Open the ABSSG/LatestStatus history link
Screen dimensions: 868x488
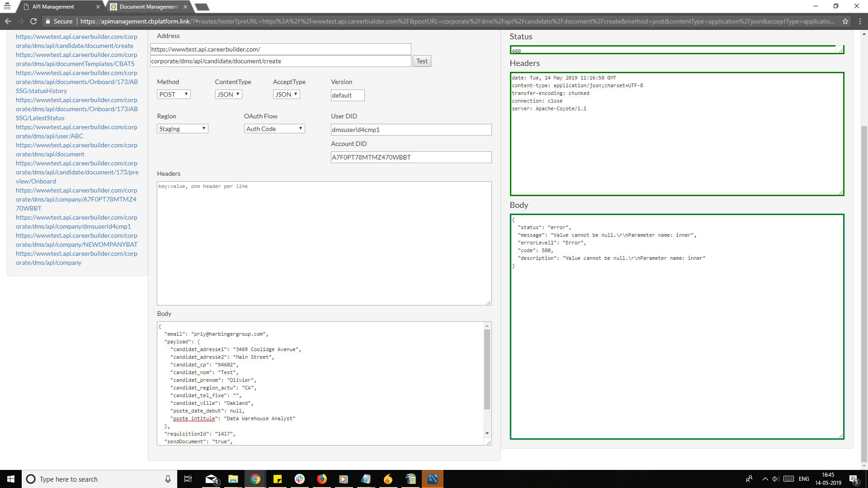pos(76,109)
